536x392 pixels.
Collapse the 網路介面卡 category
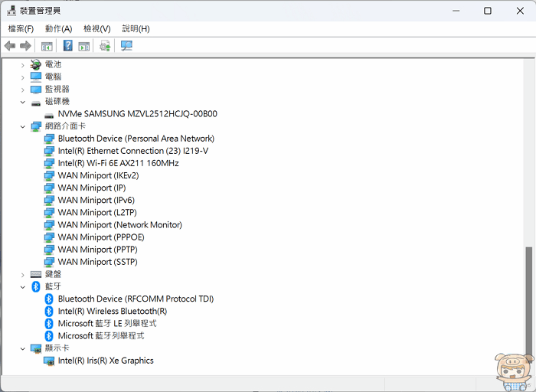[23, 127]
